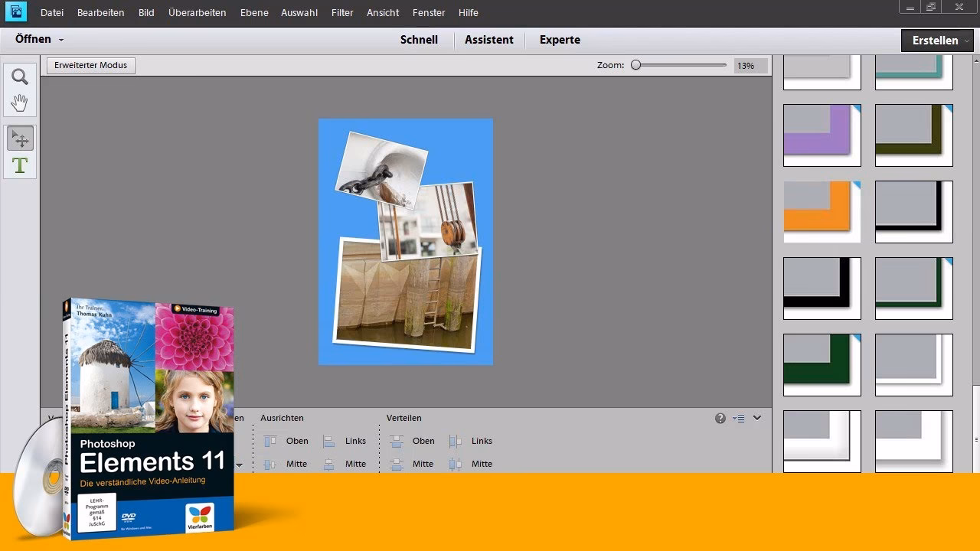The width and height of the screenshot is (980, 551).
Task: Open the tool options panel menu
Action: pos(739,418)
